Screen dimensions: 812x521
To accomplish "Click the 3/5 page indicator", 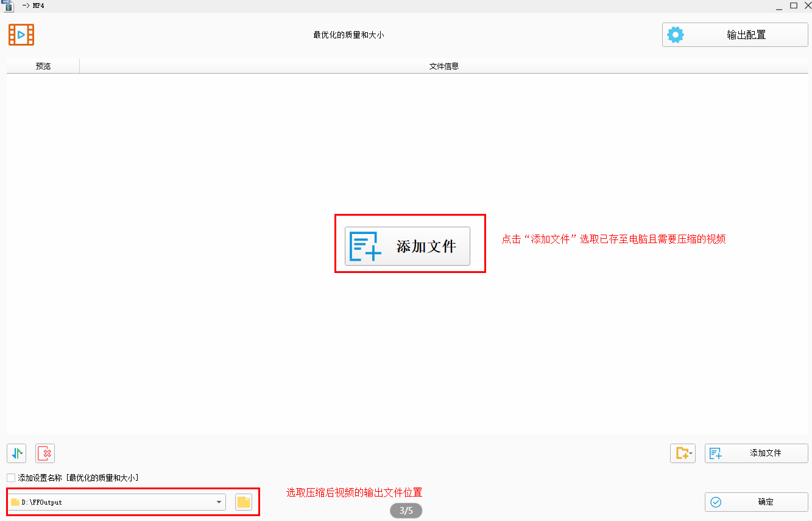I will tap(406, 511).
